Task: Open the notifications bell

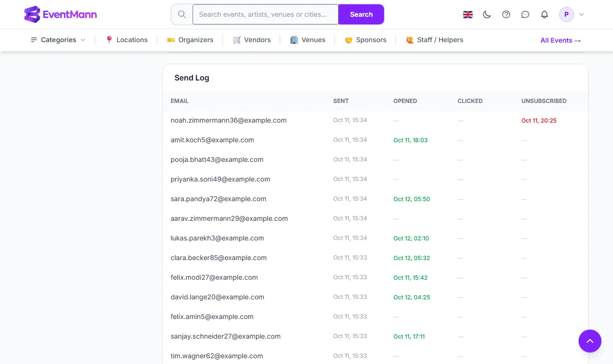Action: point(545,14)
